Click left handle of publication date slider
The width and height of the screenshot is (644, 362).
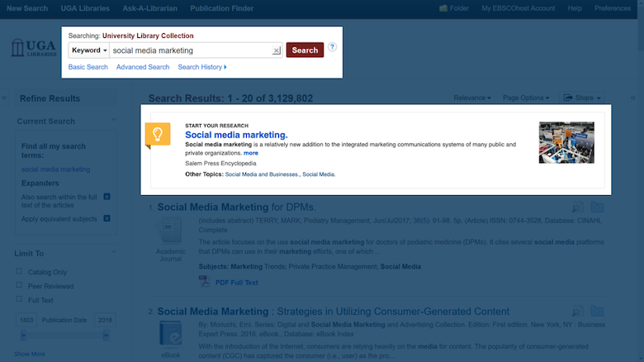(x=23, y=336)
